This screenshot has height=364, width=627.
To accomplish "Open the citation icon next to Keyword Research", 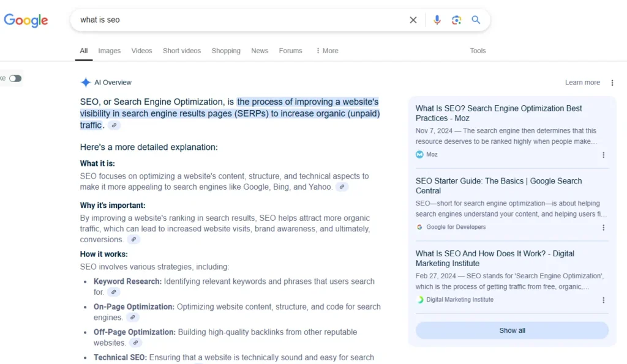I will click(115, 292).
